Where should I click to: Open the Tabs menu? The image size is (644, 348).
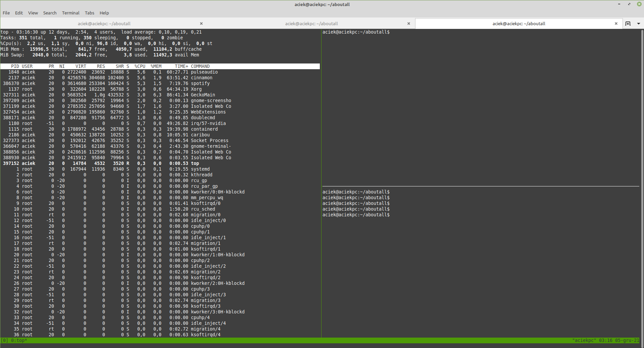pyautogui.click(x=89, y=13)
